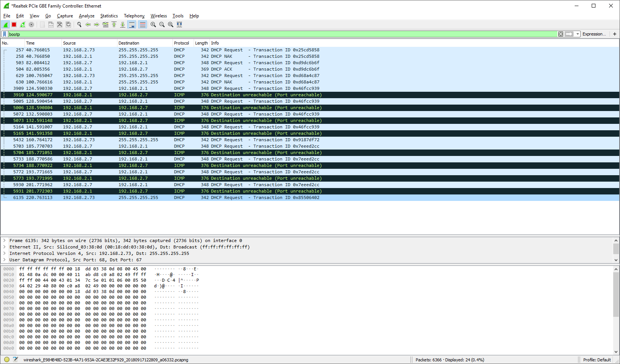620x364 pixels.
Task: Sort packets by the Protocol column
Action: [183, 43]
